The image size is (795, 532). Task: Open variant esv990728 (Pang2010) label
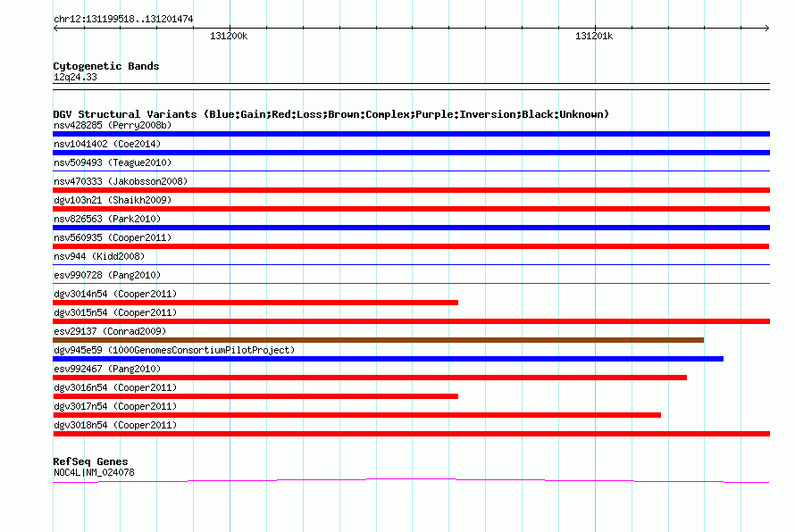point(107,275)
